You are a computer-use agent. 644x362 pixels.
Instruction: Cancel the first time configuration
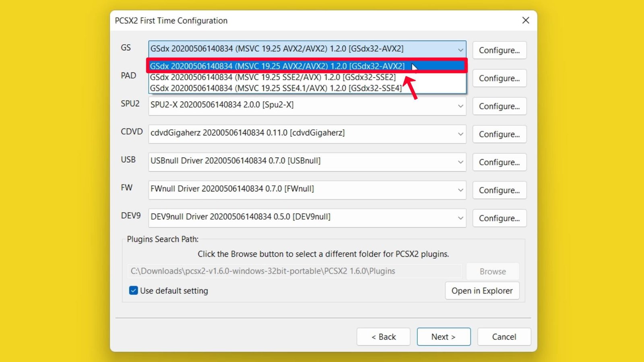[504, 337]
